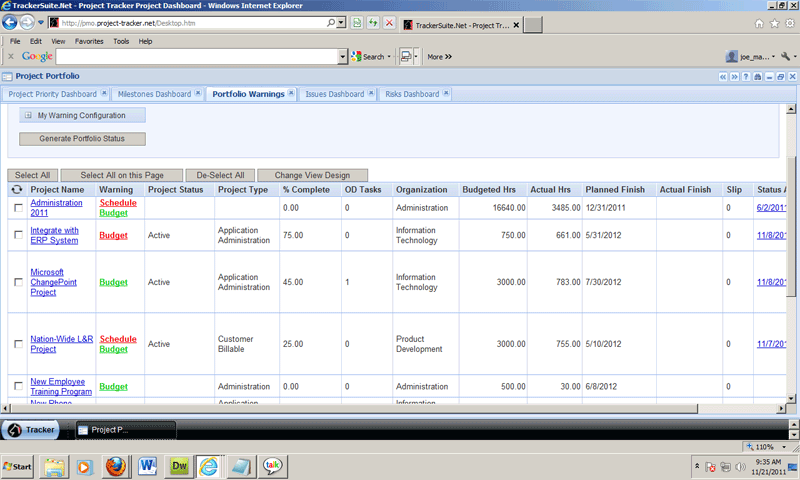Open the View menu
The width and height of the screenshot is (800, 480).
[x=58, y=41]
